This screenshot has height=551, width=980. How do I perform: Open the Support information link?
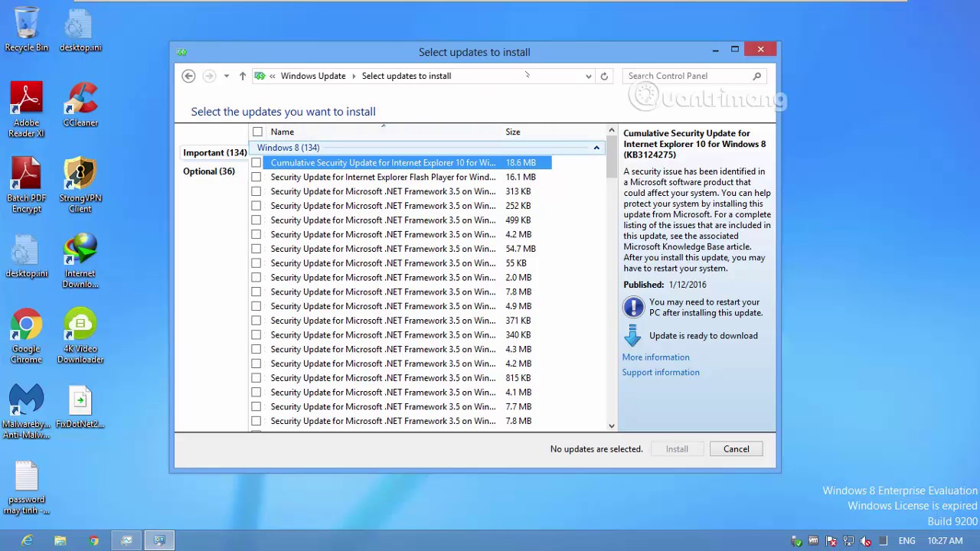coord(661,373)
